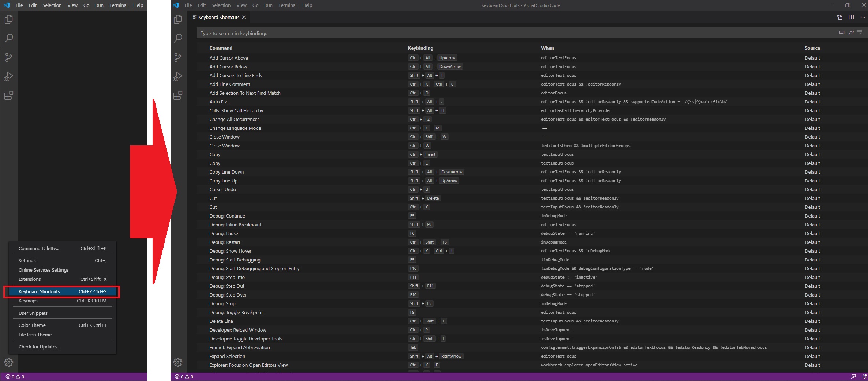Screen dimensions: 868x381
Task: Select the Developer: Reload Window command row
Action: [531, 330]
